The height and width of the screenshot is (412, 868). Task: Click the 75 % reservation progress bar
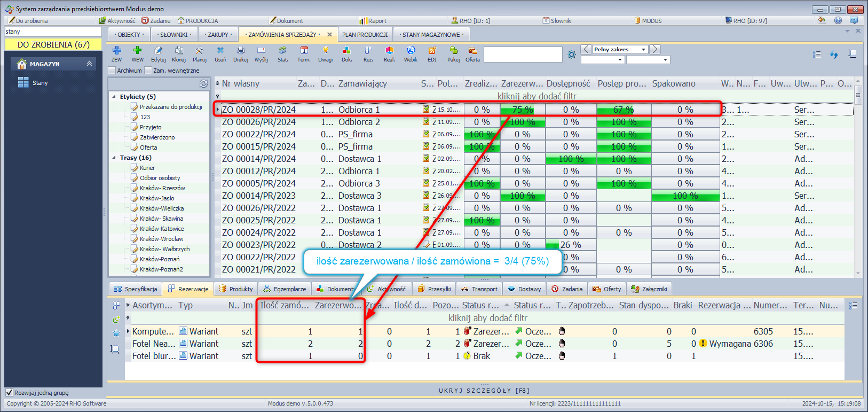click(522, 110)
